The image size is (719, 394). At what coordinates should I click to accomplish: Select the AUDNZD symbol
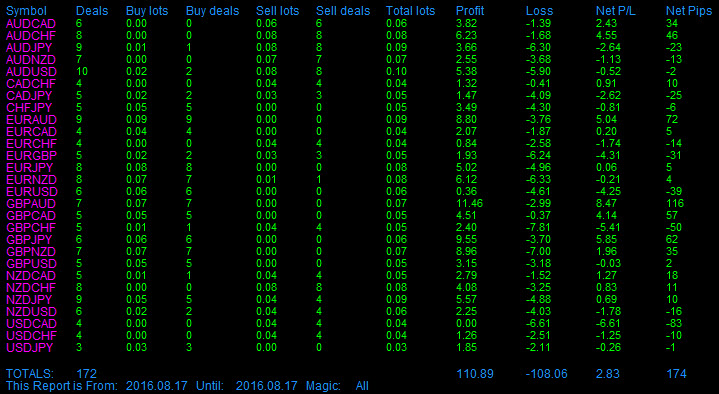pos(31,60)
